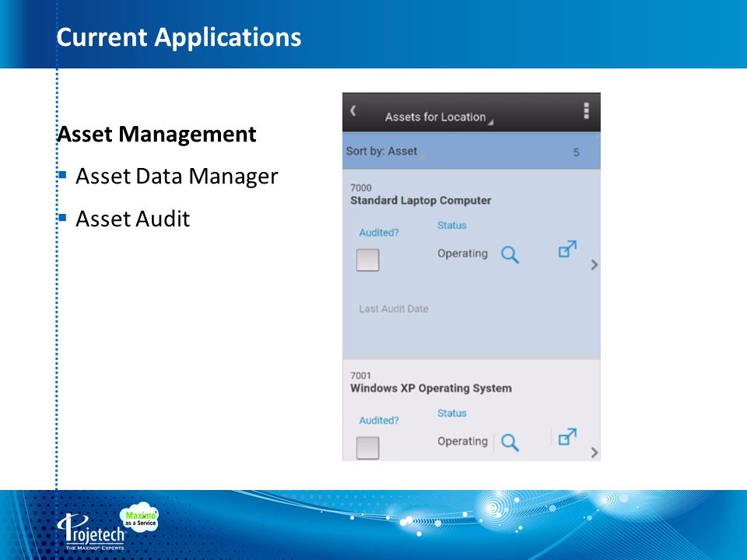Screen dimensions: 747x560
Task: Click Operating status of asset 7000
Action: (x=462, y=254)
